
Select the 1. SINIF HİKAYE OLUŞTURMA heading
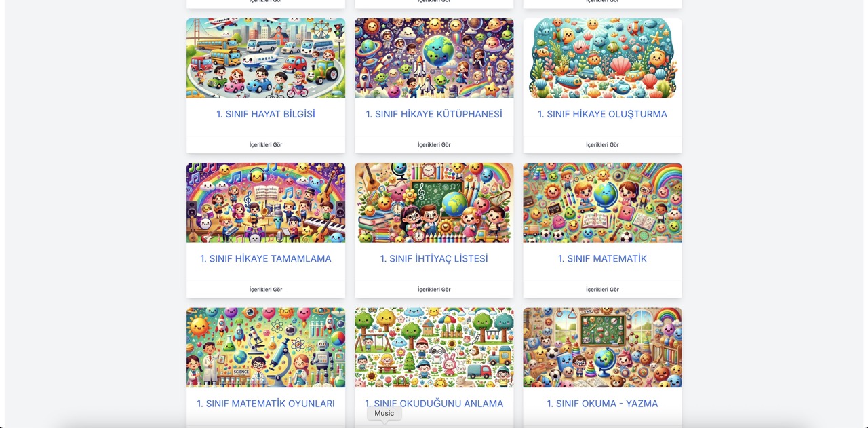(602, 114)
